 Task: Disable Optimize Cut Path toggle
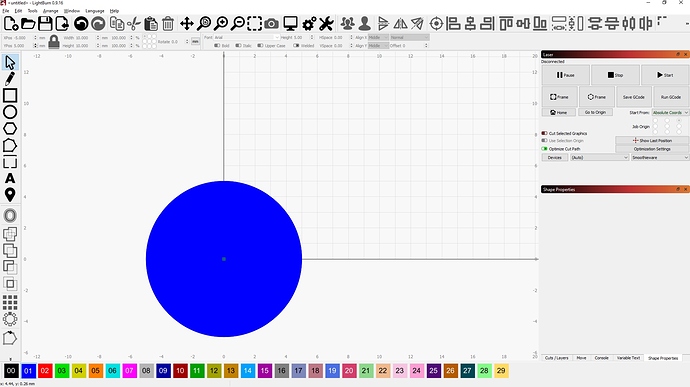click(x=544, y=149)
